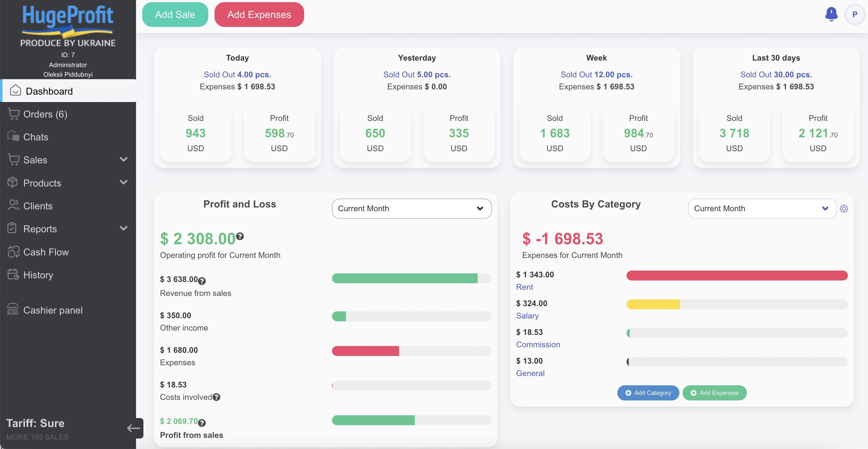Click the red Rent expense bar

coord(737,276)
